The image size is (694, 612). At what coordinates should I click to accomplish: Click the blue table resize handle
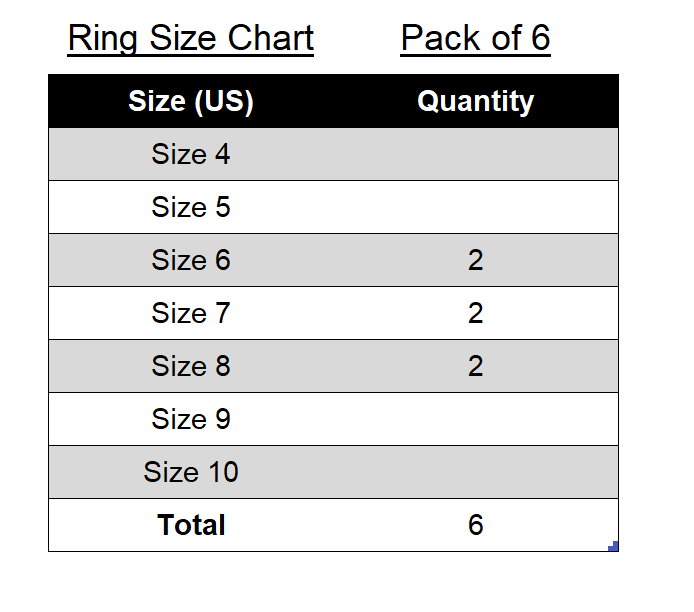click(x=614, y=546)
